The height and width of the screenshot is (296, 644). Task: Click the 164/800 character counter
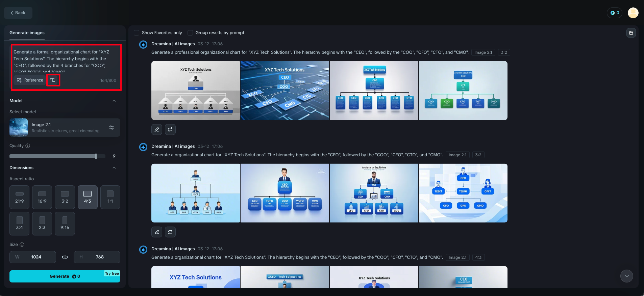108,81
